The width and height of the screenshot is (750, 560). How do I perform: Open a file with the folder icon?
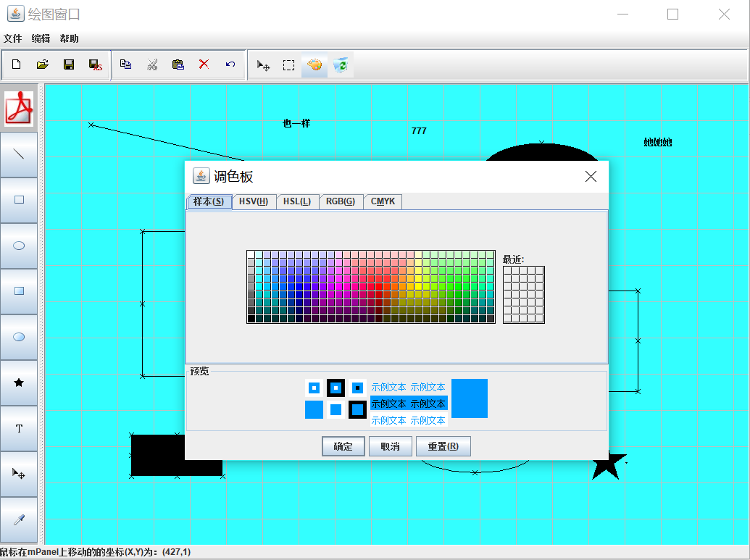(43, 64)
